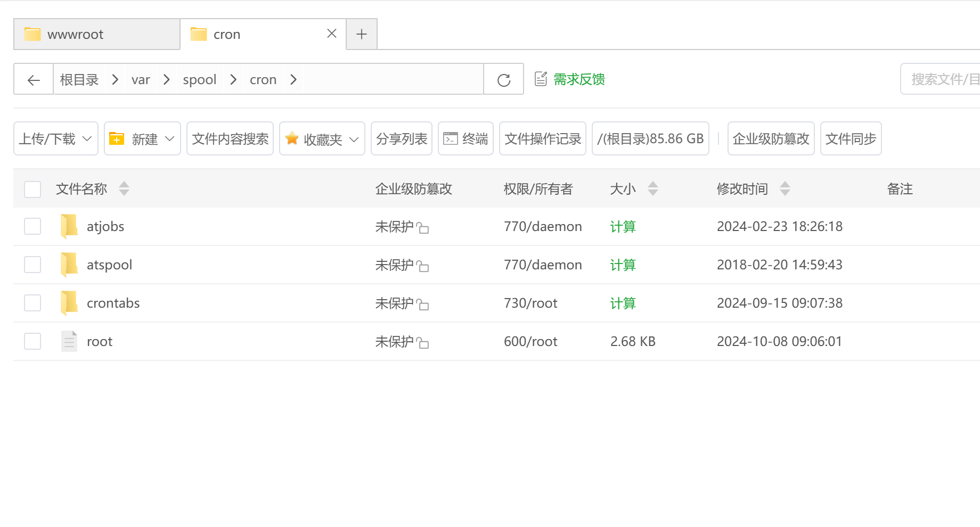This screenshot has height=527, width=980.
Task: Expand the 新建 dropdown arrow
Action: coord(170,138)
